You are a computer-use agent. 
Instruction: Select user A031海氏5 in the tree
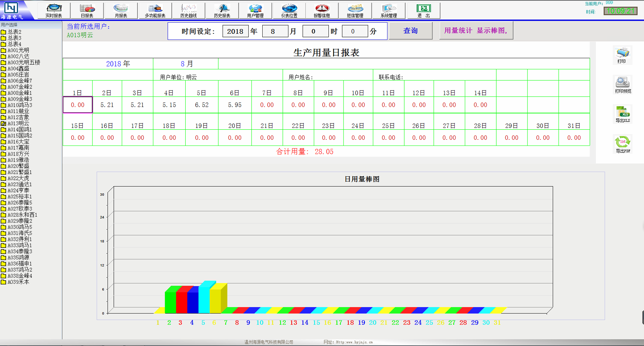[x=20, y=233]
